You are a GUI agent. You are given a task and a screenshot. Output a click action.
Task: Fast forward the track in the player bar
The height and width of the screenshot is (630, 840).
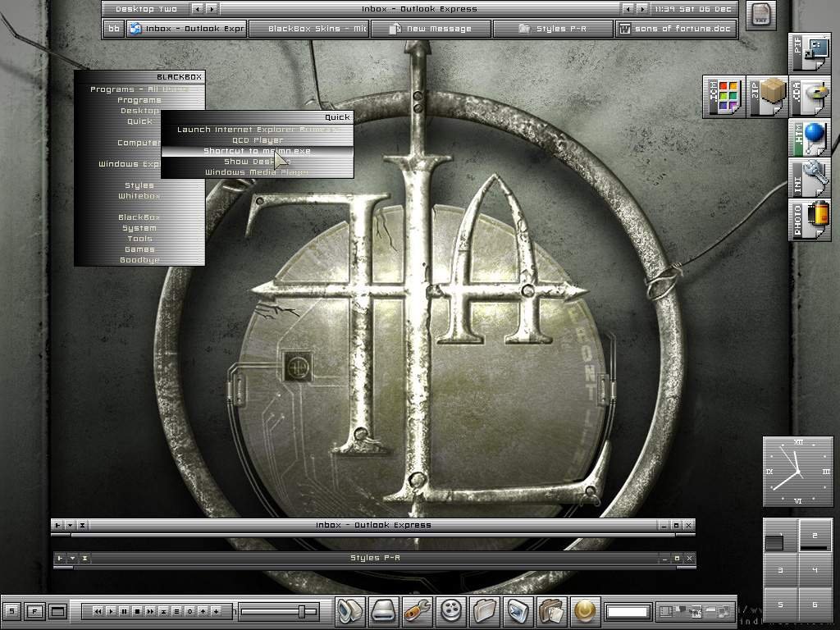tap(151, 611)
